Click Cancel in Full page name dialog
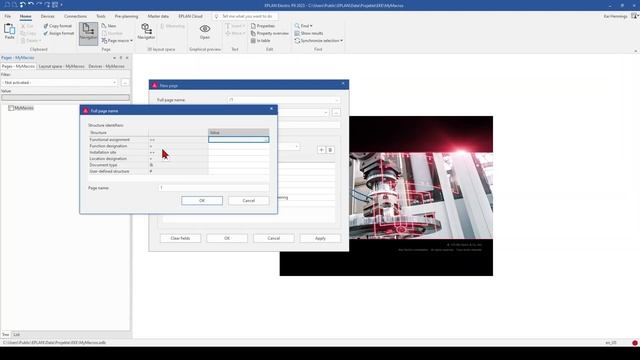 click(249, 200)
